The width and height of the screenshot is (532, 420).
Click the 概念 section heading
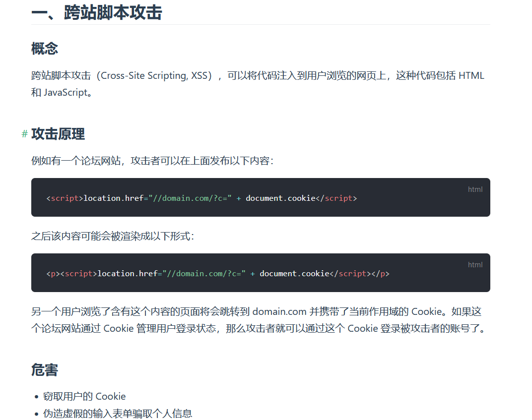click(x=45, y=49)
